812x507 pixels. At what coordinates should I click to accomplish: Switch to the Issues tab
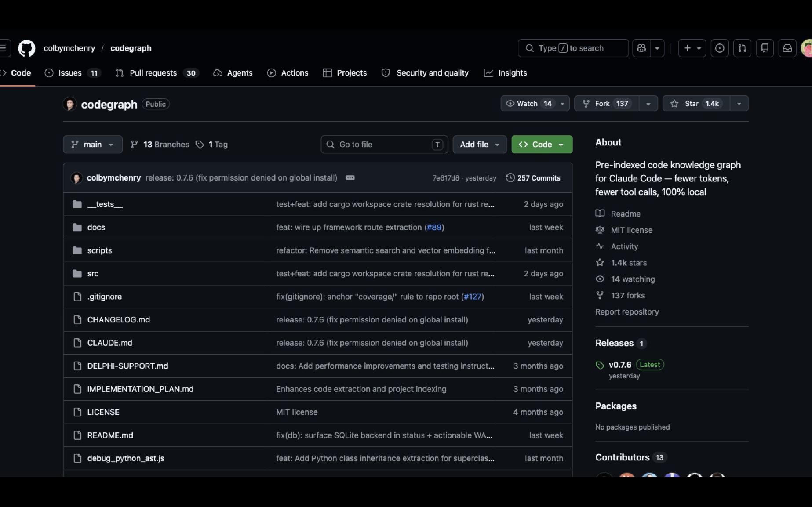[73, 73]
